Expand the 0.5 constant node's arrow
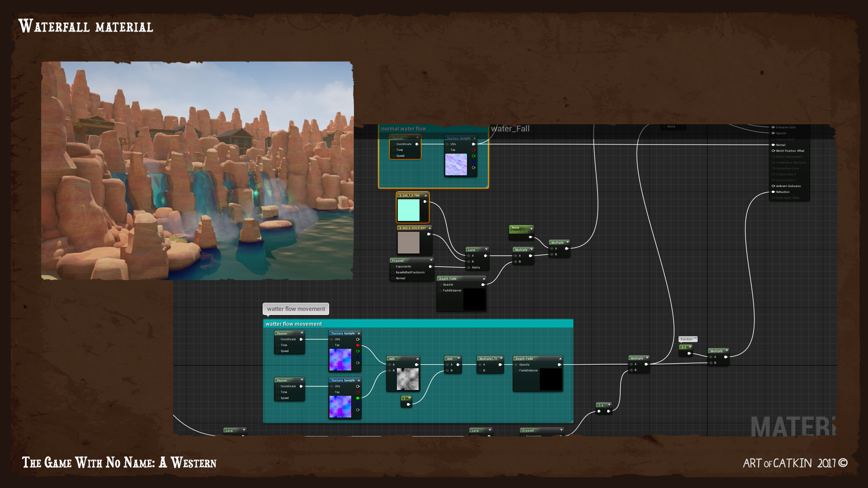The height and width of the screenshot is (488, 868). 690,347
